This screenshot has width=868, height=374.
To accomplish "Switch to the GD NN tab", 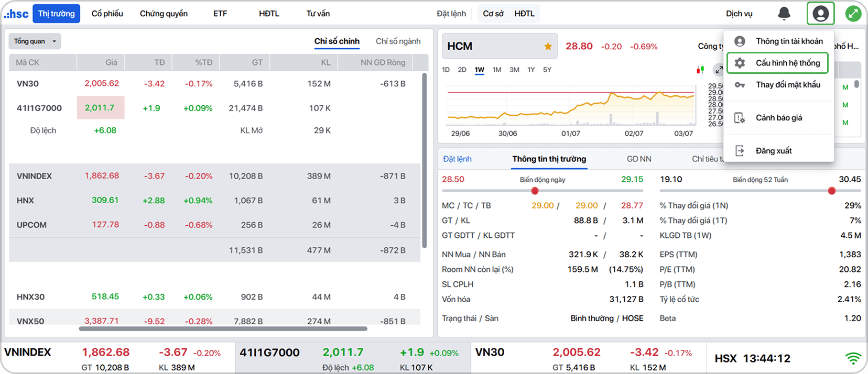I will [639, 159].
